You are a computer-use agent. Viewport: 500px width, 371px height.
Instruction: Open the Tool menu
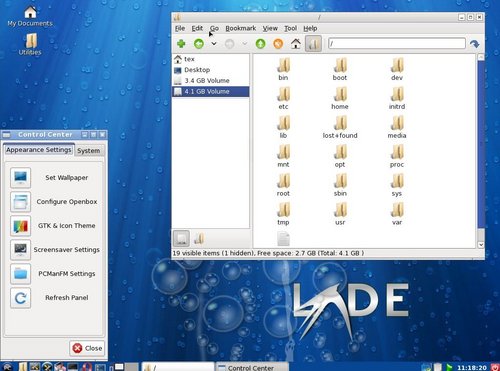(x=290, y=28)
